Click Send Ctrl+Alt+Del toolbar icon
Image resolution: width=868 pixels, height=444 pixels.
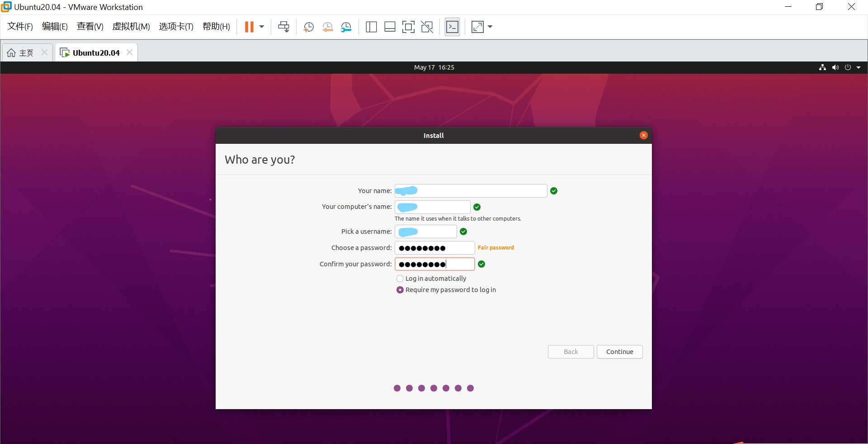[284, 27]
